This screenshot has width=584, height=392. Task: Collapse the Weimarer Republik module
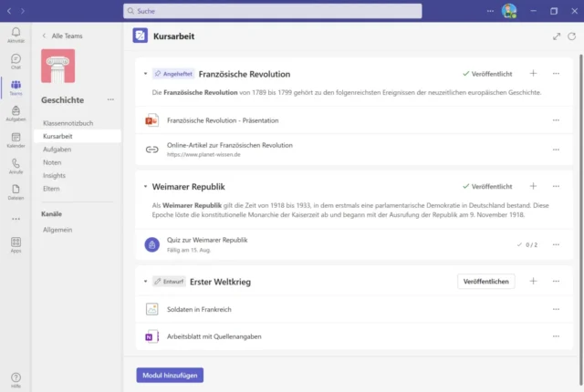pyautogui.click(x=145, y=186)
